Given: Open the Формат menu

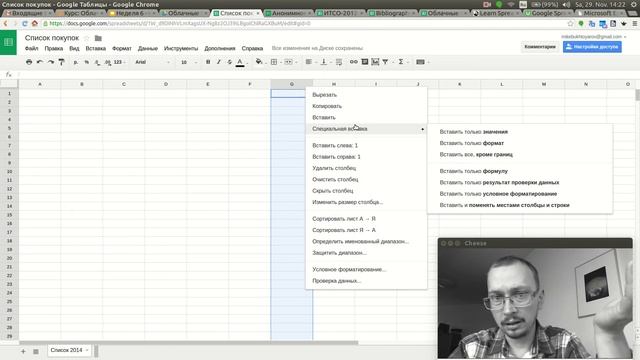Looking at the screenshot, I should click(122, 48).
